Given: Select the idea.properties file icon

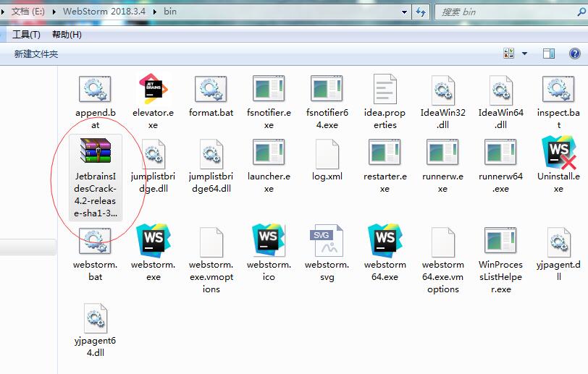Looking at the screenshot, I should point(385,89).
